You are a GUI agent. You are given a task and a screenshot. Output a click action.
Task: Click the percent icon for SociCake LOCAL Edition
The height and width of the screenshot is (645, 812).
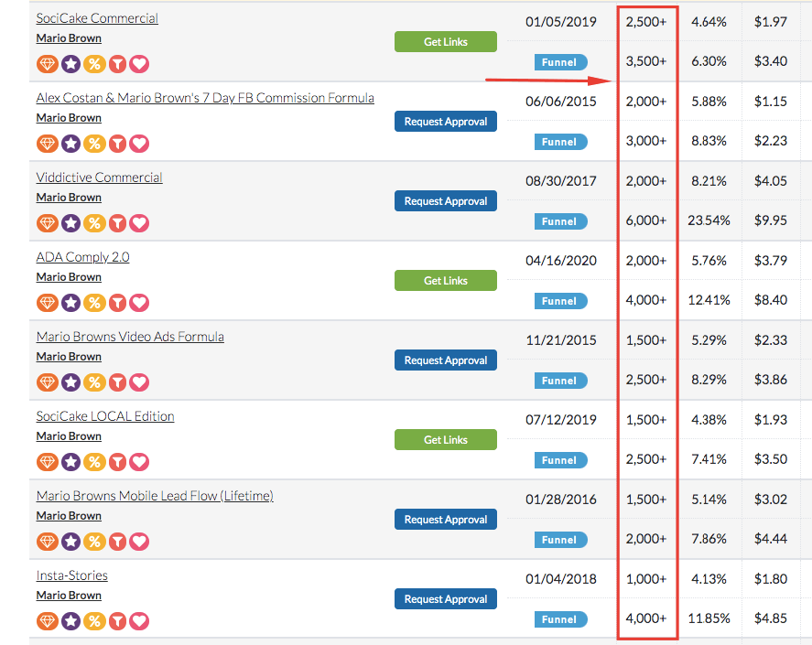[x=94, y=462]
